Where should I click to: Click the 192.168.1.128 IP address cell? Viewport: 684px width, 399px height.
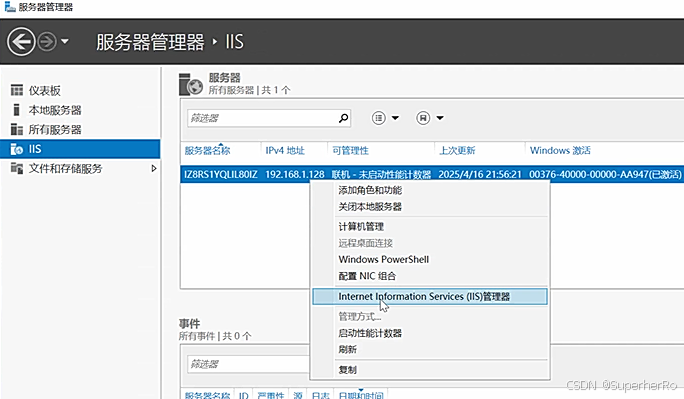click(295, 174)
